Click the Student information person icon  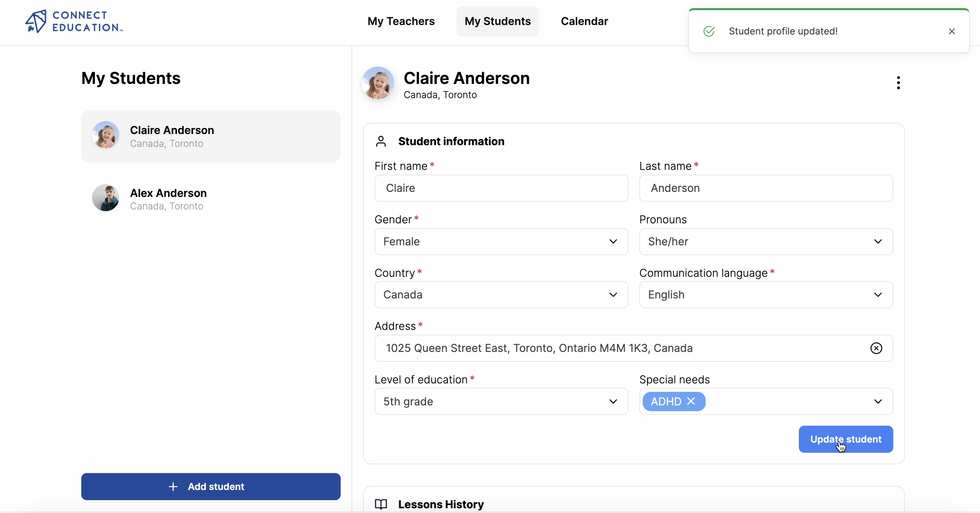coord(381,141)
